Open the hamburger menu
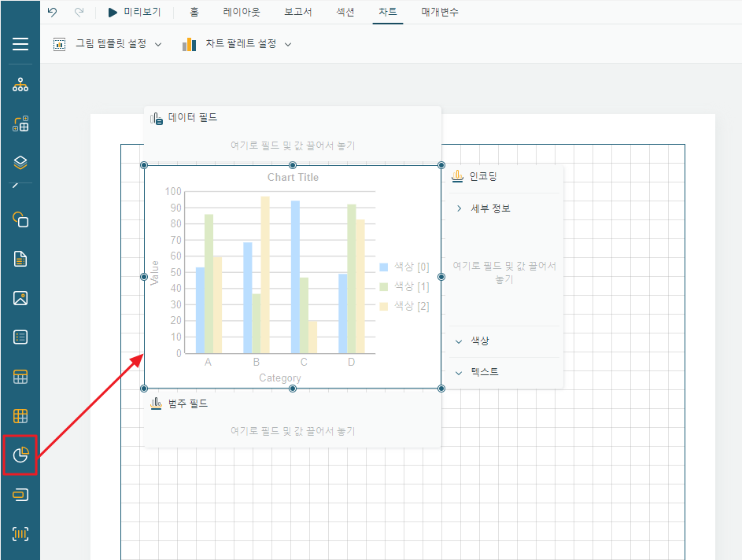This screenshot has width=742, height=560. point(20,44)
